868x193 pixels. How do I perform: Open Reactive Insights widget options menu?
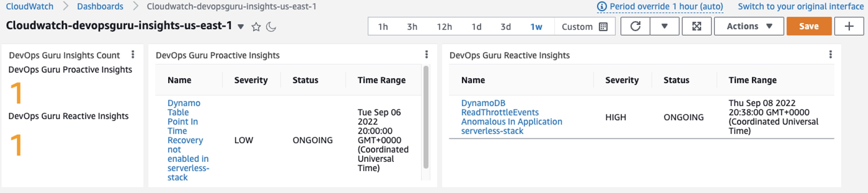click(830, 54)
